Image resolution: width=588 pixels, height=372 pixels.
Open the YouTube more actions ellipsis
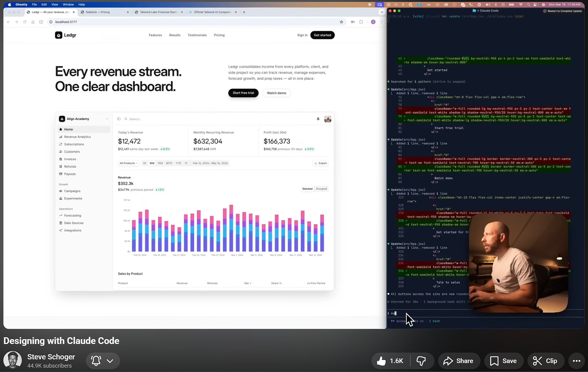[x=576, y=361]
